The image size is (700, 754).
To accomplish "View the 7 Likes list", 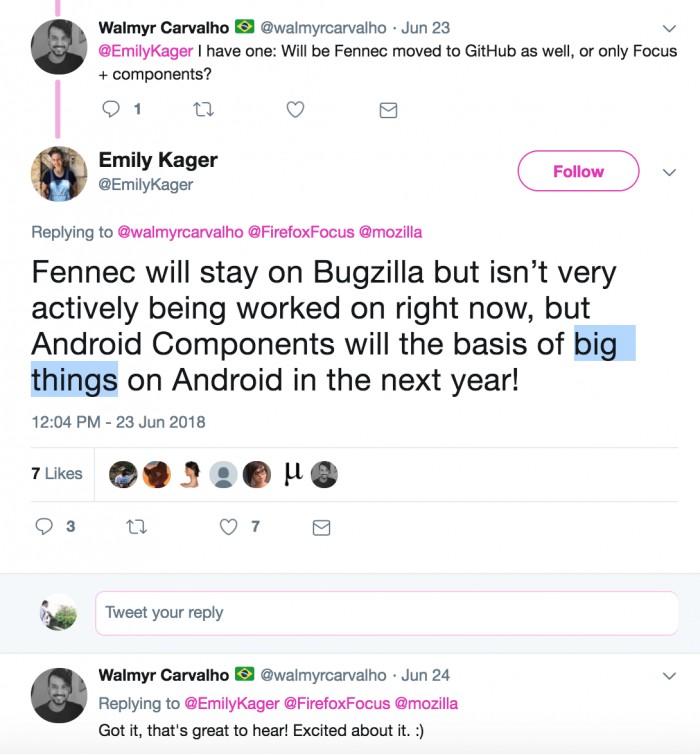I will 57,473.
